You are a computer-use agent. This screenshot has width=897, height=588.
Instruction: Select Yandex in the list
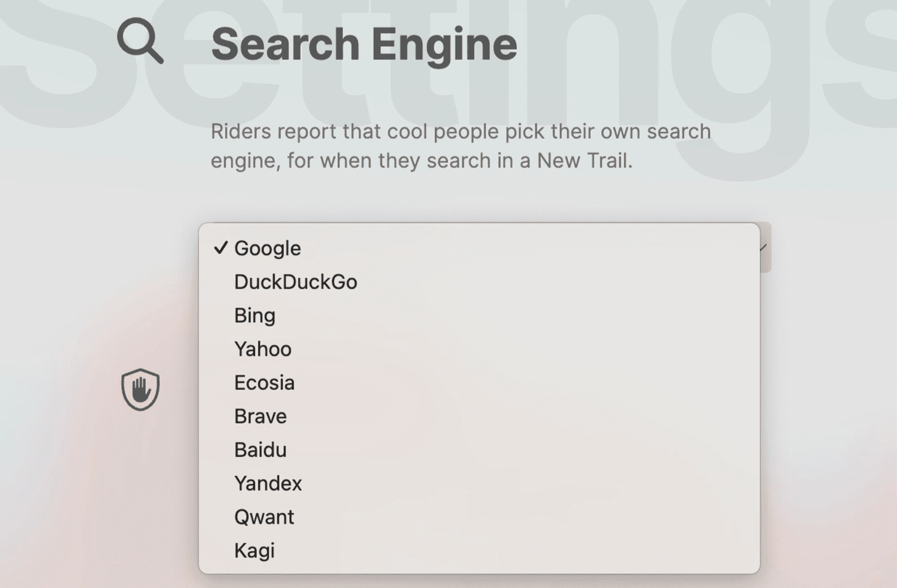pyautogui.click(x=268, y=483)
